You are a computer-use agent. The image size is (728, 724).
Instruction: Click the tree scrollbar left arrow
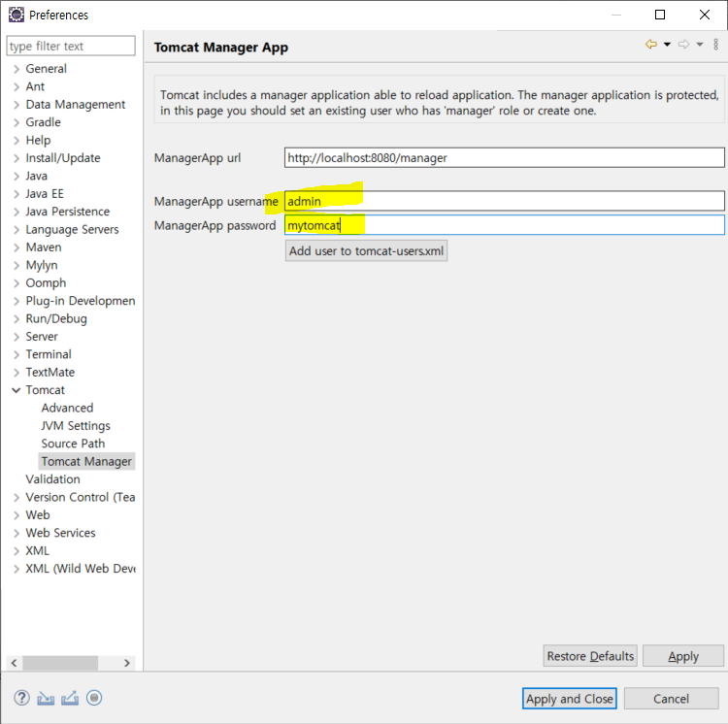pos(14,663)
